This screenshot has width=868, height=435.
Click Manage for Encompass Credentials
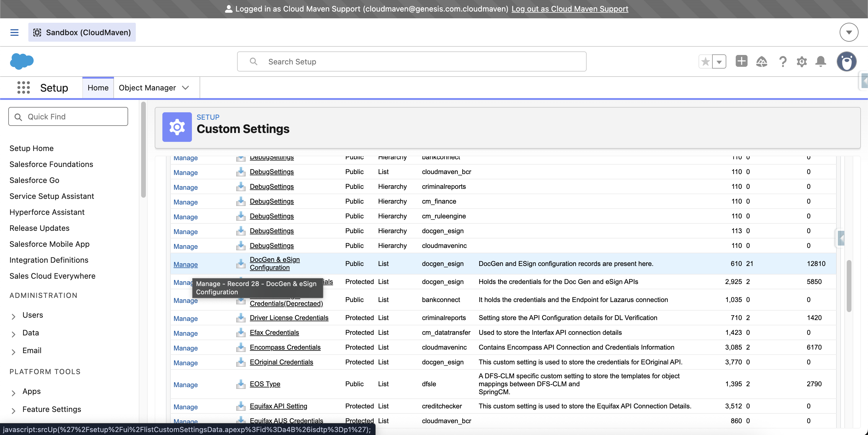[x=186, y=348]
